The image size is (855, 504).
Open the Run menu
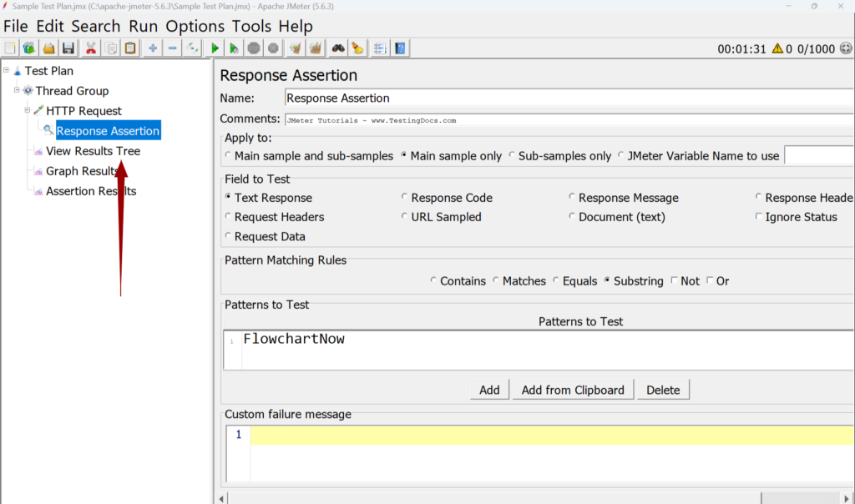142,26
